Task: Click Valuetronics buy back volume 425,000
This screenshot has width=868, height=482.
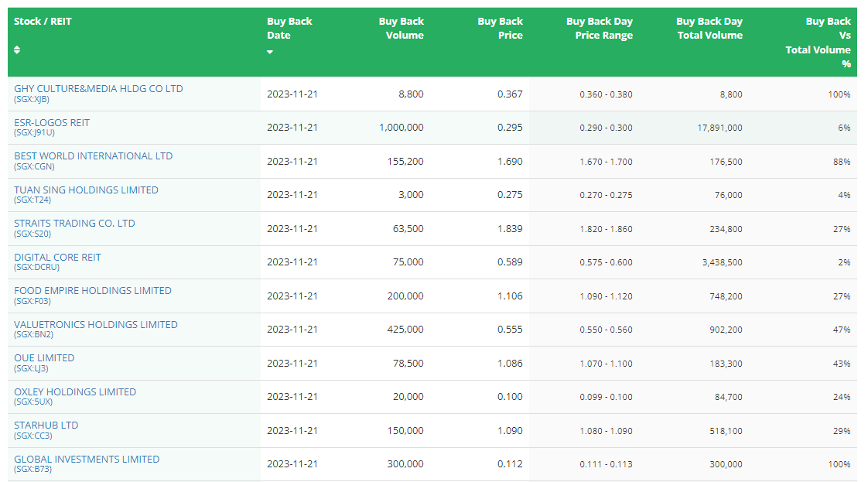Action: [x=406, y=330]
